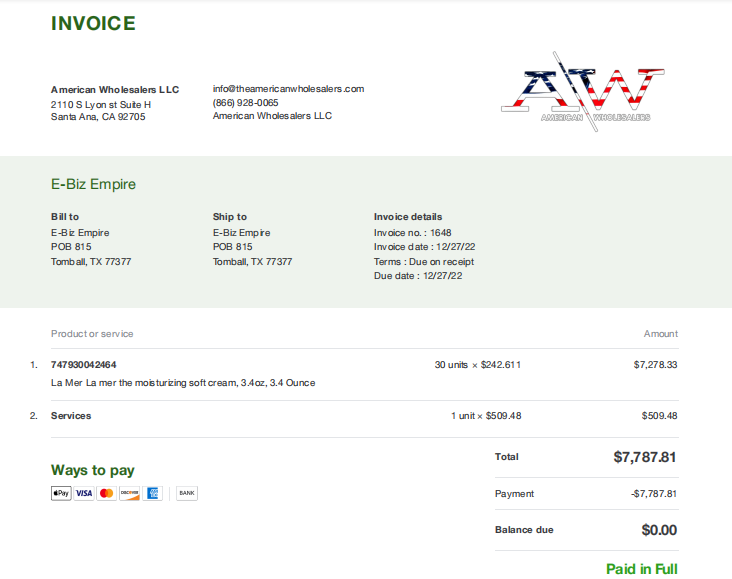
Task: Select the invoice number 1648 text
Action: coord(413,233)
